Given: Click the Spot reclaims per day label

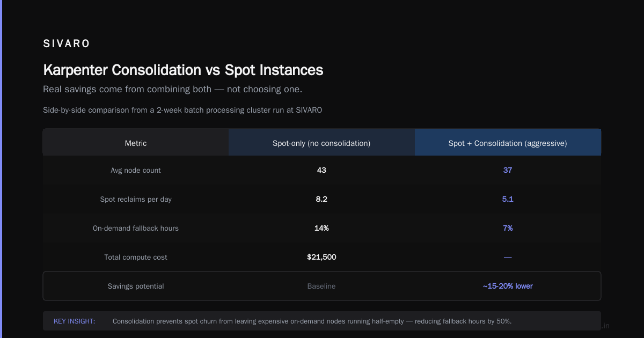Looking at the screenshot, I should pos(136,199).
